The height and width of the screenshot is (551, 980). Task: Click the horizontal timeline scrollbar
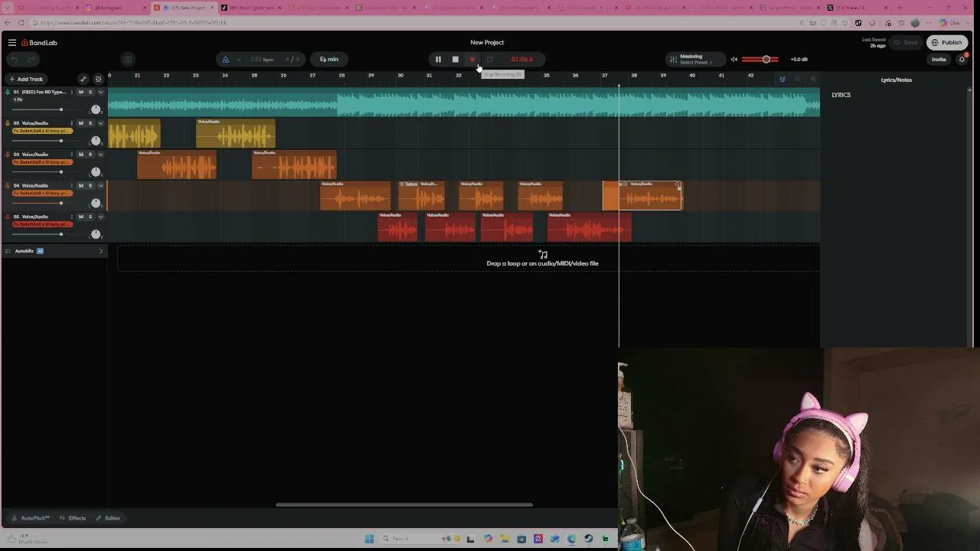click(403, 505)
